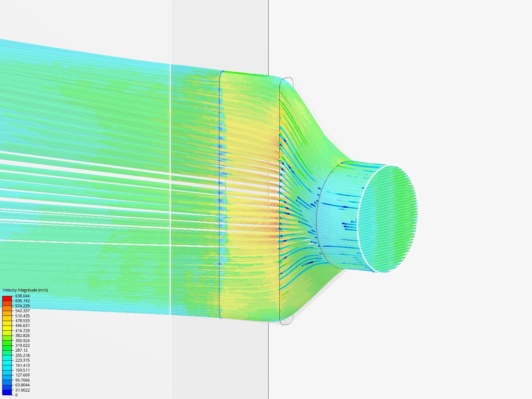The image size is (532, 399).
Task: Click the 446.631 legend label
Action: pyautogui.click(x=22, y=325)
